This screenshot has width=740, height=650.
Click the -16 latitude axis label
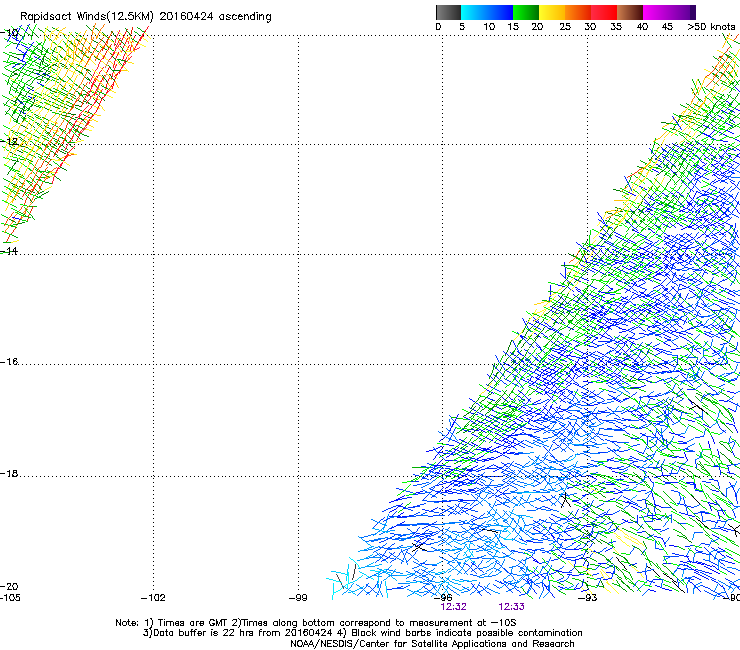click(9, 362)
